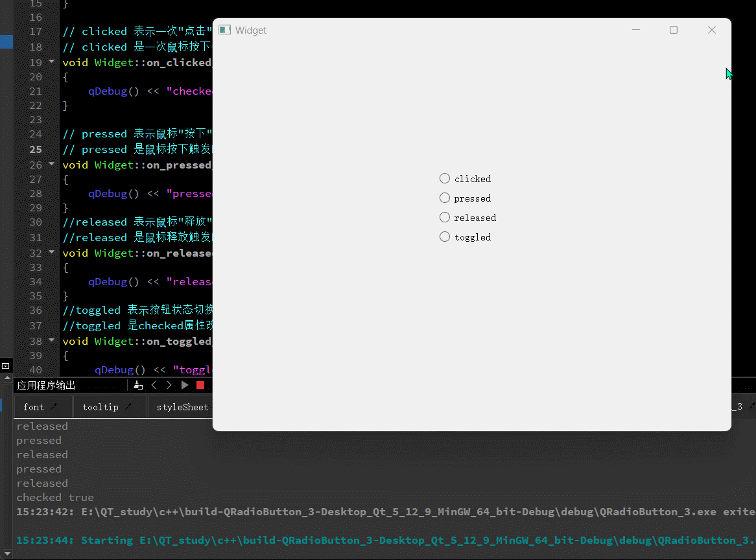The image size is (756, 560).
Task: Click 'void Widget::on_pressed' on line 26
Action: (137, 165)
